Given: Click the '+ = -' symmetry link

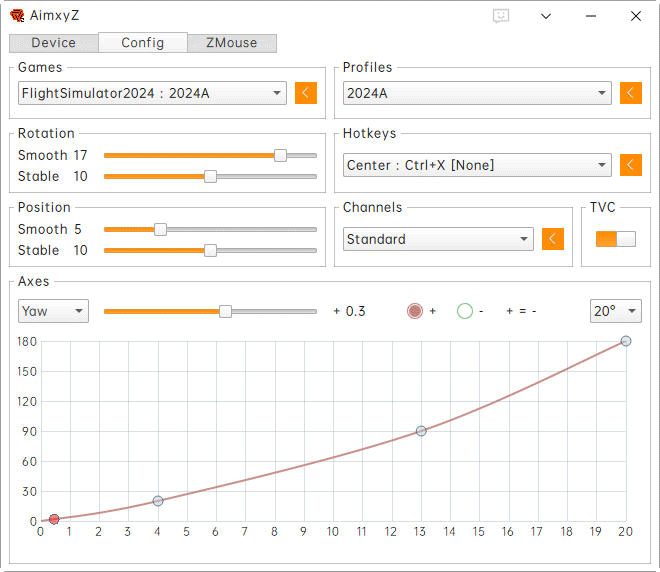Looking at the screenshot, I should pos(521,311).
